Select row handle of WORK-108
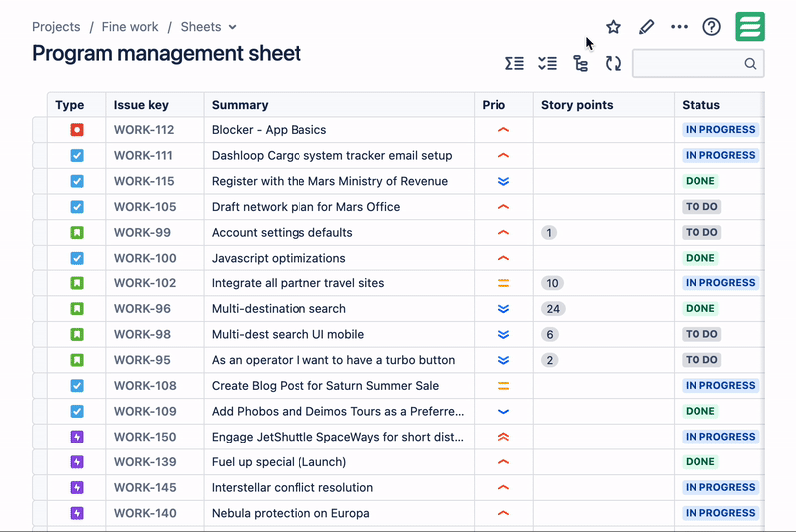The width and height of the screenshot is (796, 532). [40, 386]
